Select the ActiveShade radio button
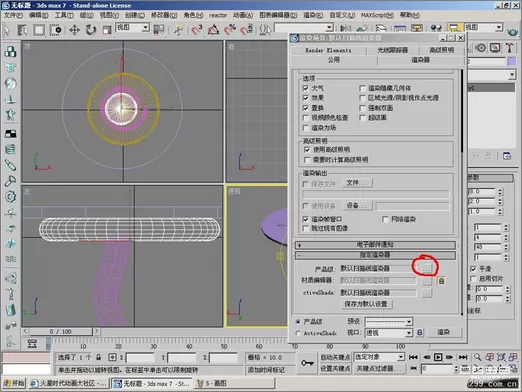 (298, 333)
